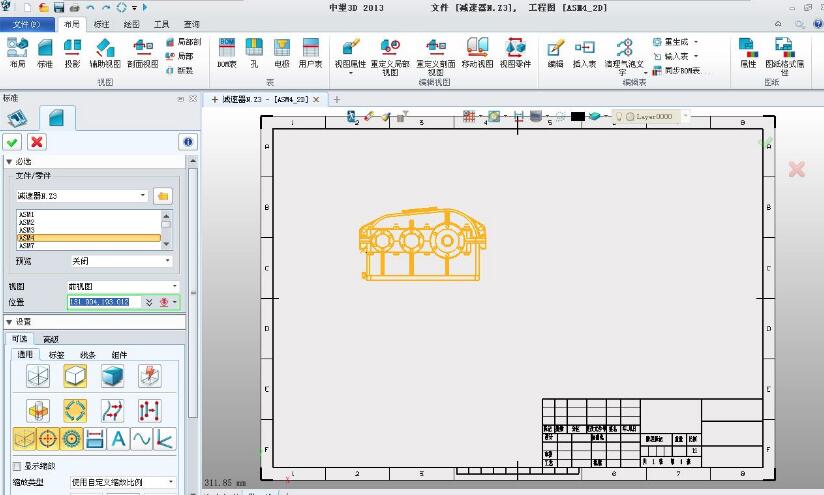Open the 视图 front view dropdown
This screenshot has width=824, height=495.
[174, 286]
